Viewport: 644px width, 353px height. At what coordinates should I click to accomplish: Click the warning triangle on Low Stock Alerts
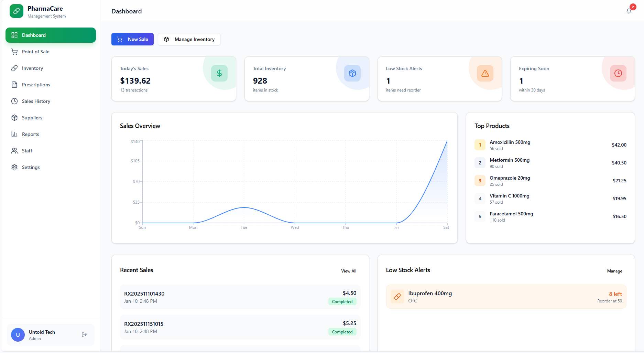(x=485, y=73)
